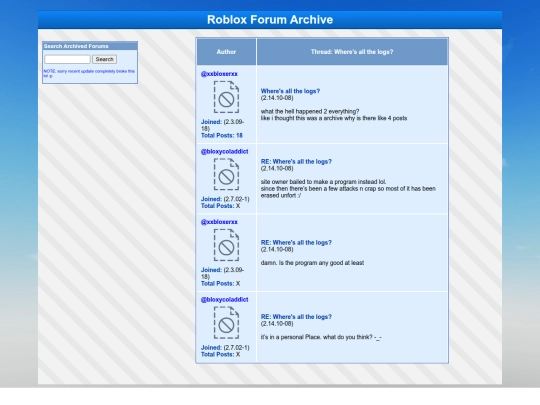Open @bloxycoladdict profile link in the fourth post
Screen dimensions: 540x405
(x=225, y=300)
